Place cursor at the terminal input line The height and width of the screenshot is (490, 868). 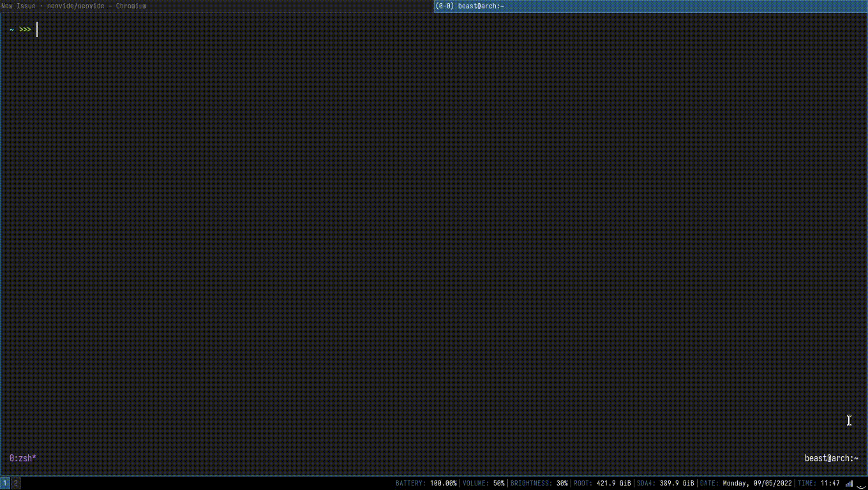pyautogui.click(x=37, y=29)
